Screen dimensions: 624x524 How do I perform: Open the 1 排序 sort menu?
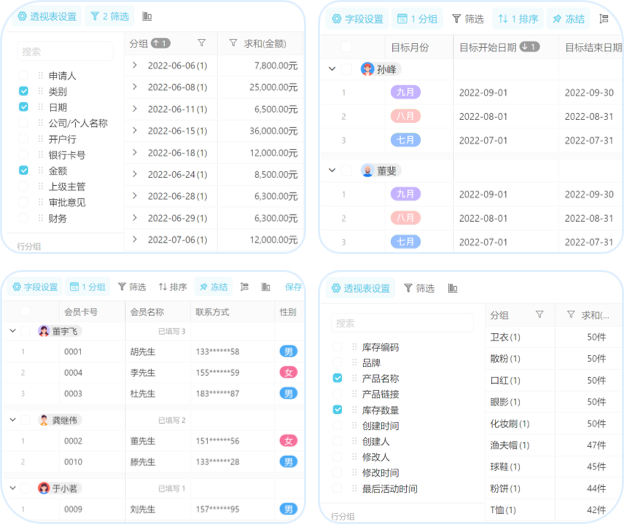[x=516, y=19]
